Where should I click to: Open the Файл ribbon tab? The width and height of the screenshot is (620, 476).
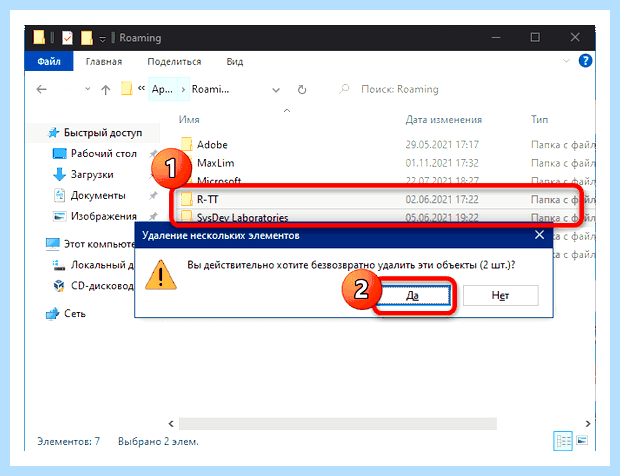point(49,61)
